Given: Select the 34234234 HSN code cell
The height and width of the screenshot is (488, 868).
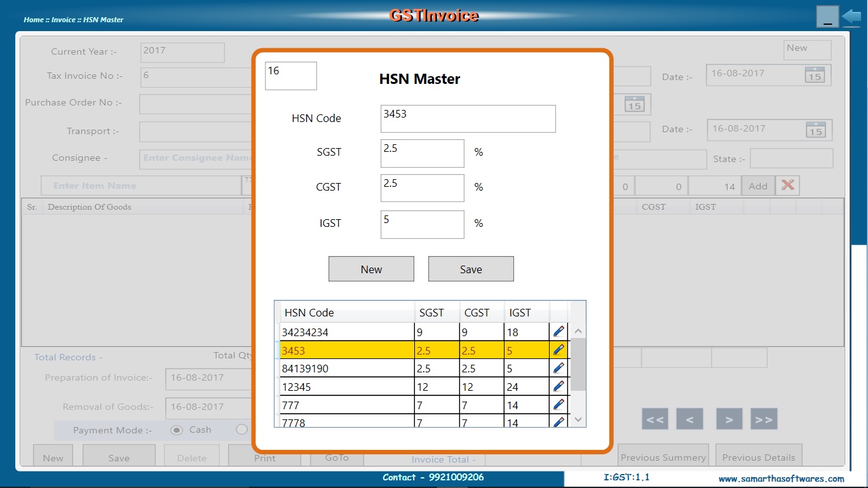Looking at the screenshot, I should (347, 332).
